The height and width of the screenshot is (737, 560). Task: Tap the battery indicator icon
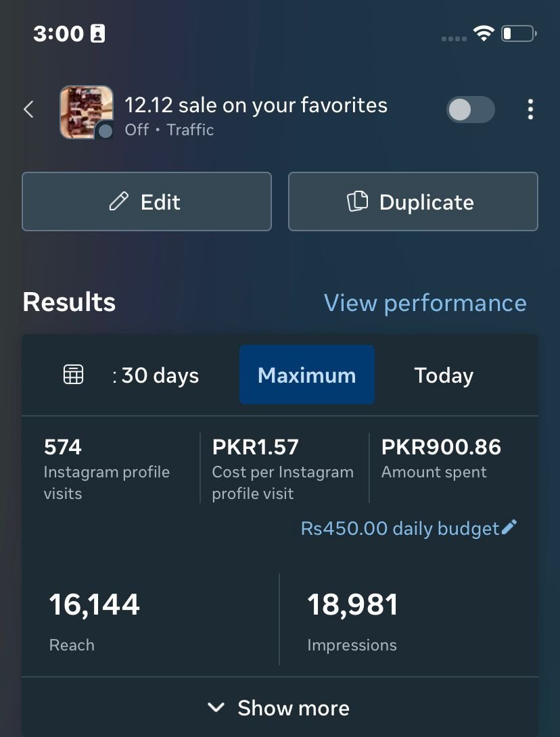pos(519,33)
